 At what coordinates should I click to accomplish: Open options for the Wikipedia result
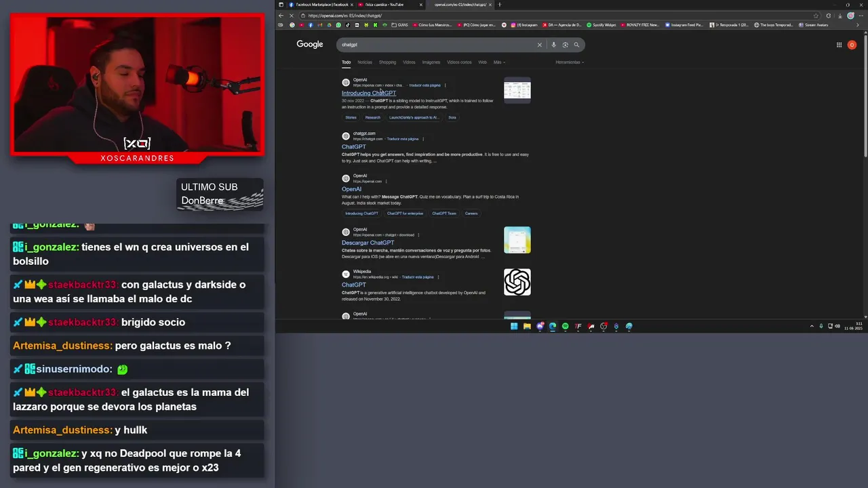(x=439, y=277)
